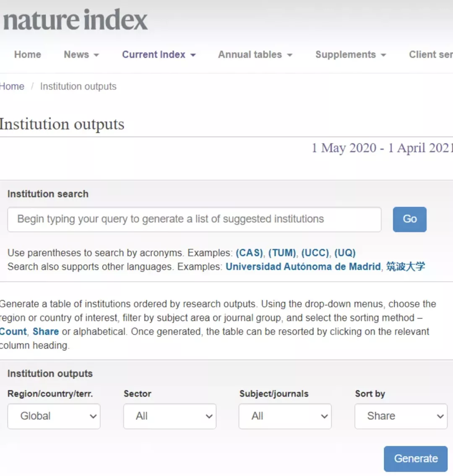
Task: Click the (CAS) acronym example link
Action: (250, 253)
